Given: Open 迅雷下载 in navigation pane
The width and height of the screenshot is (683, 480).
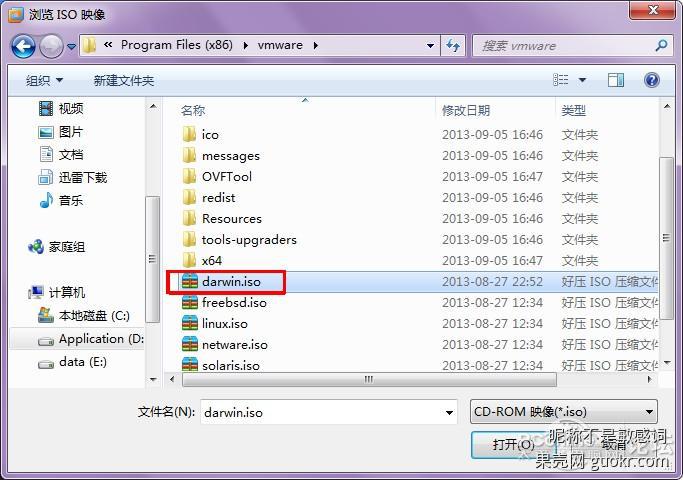Looking at the screenshot, I should click(x=72, y=177).
